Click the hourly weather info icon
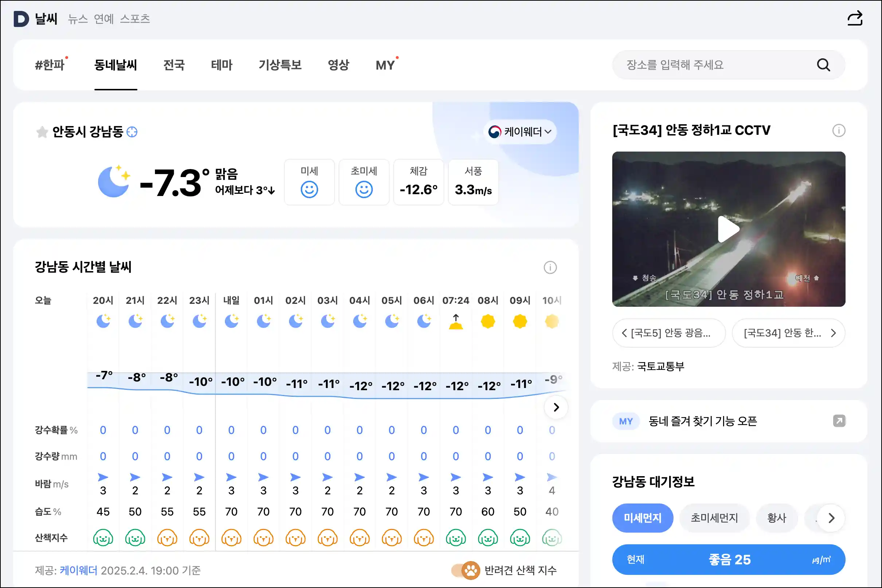The width and height of the screenshot is (882, 588). point(550,267)
